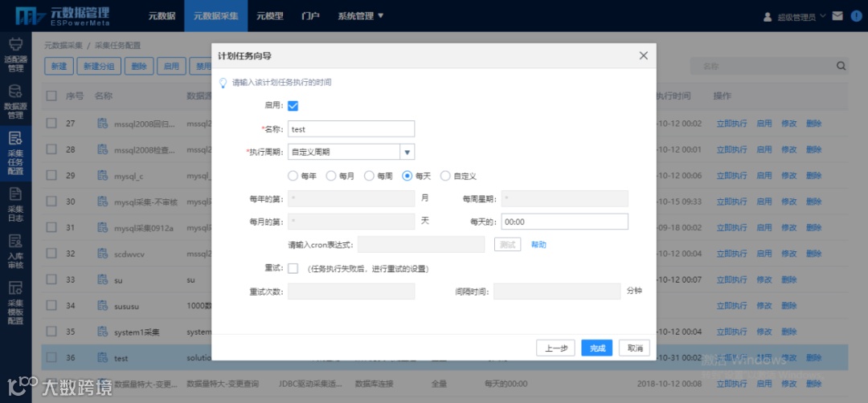Select the 自定义 radio button
The height and width of the screenshot is (403, 868).
[445, 176]
